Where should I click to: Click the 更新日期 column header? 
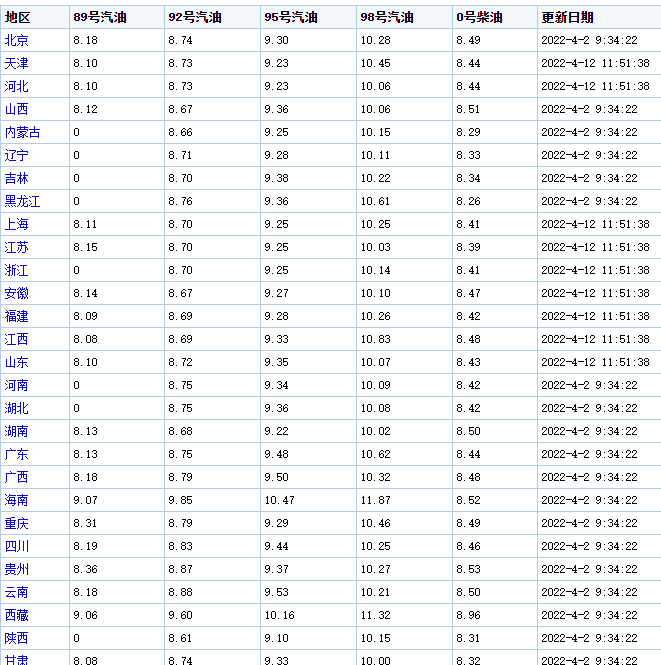567,17
